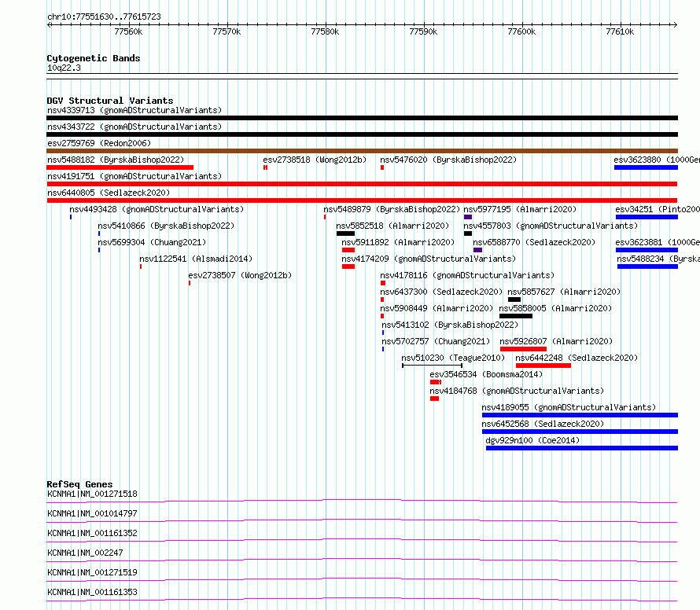Click the esv2759769 (Redon2006) label

[99, 143]
